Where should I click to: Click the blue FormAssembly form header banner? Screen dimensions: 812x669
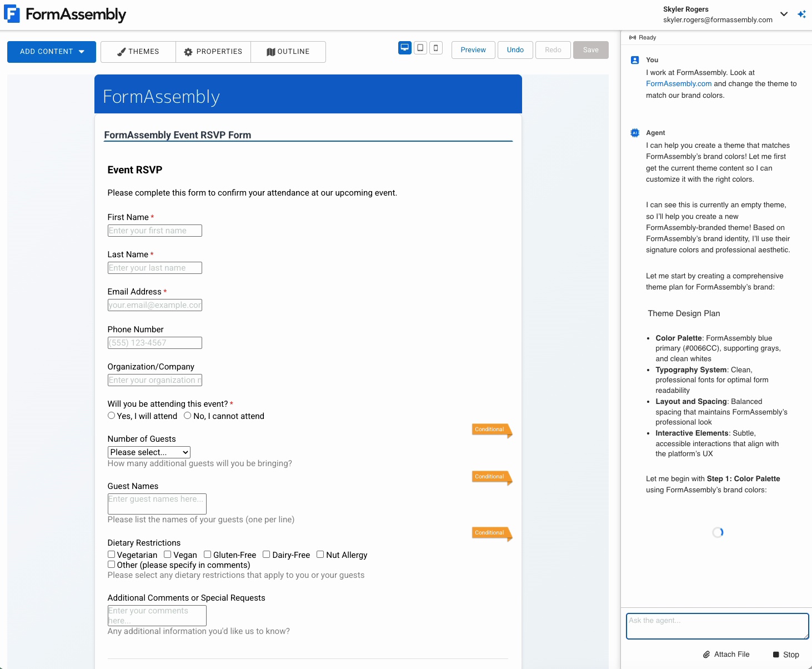tap(308, 94)
